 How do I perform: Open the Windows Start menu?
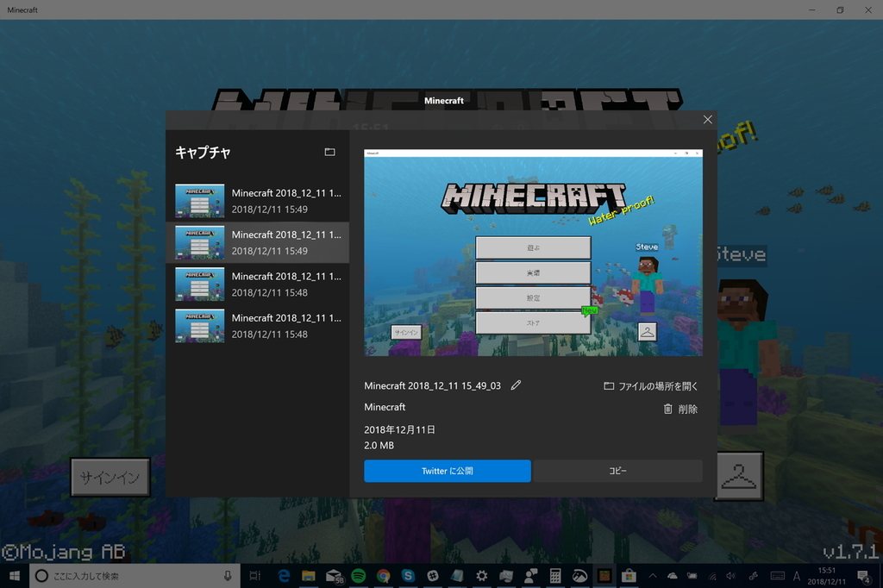point(15,576)
